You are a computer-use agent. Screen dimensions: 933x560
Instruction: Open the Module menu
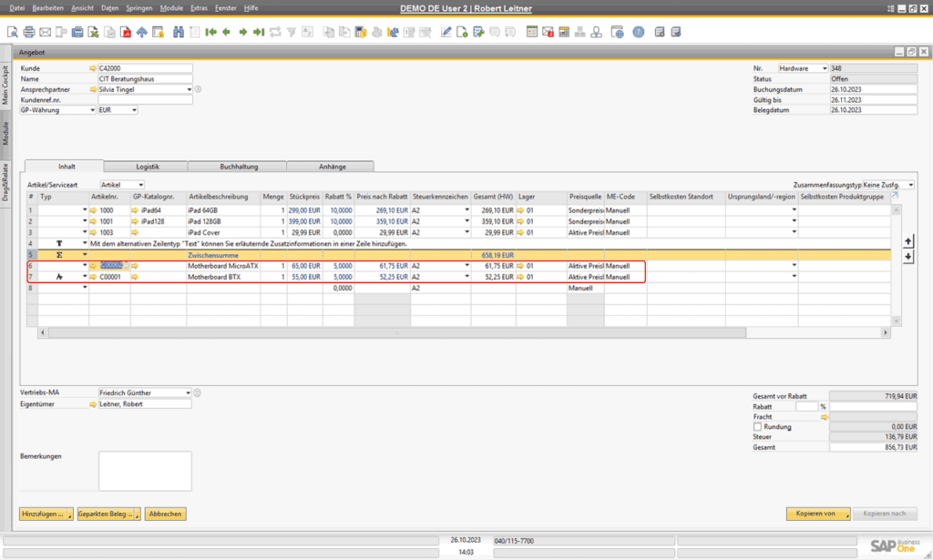tap(172, 7)
